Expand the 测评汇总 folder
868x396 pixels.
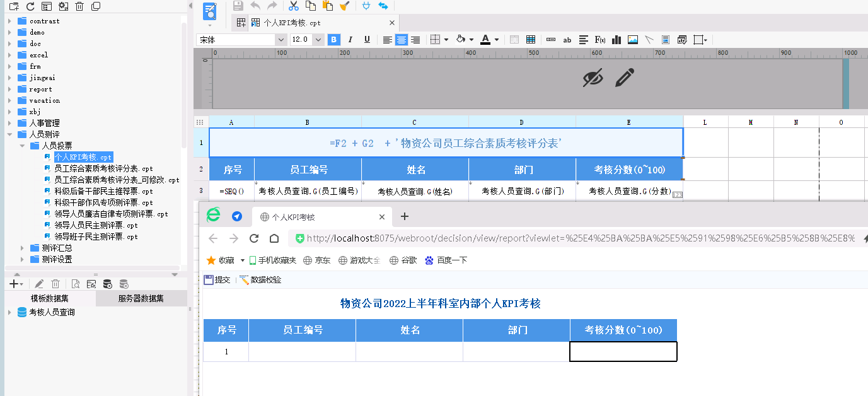[22, 248]
